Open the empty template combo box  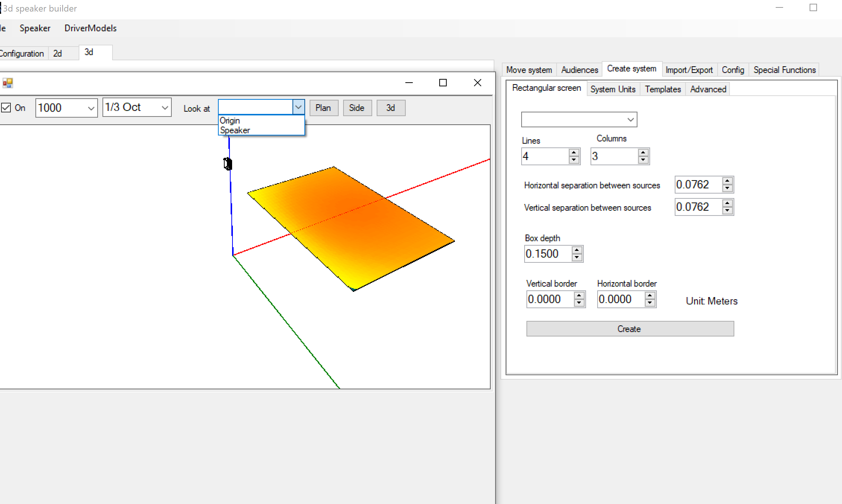(579, 119)
